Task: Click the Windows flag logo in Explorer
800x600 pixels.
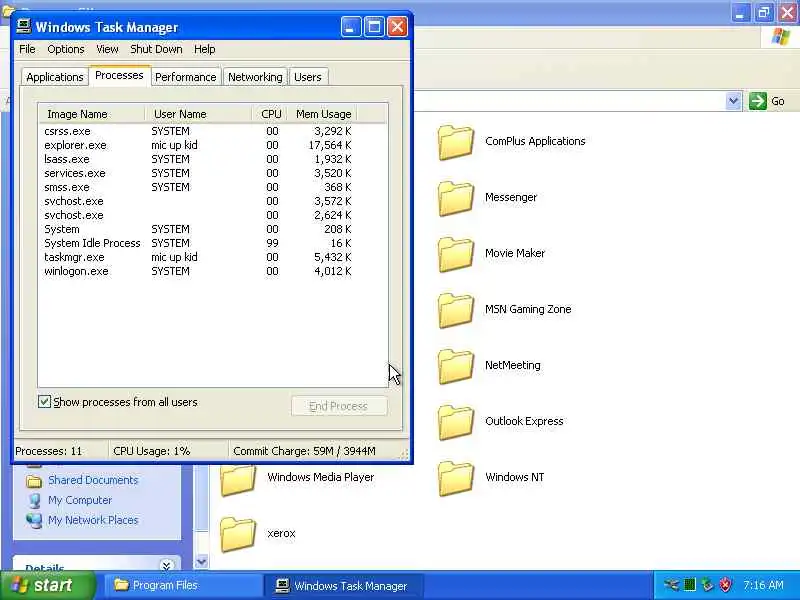Action: coord(781,37)
